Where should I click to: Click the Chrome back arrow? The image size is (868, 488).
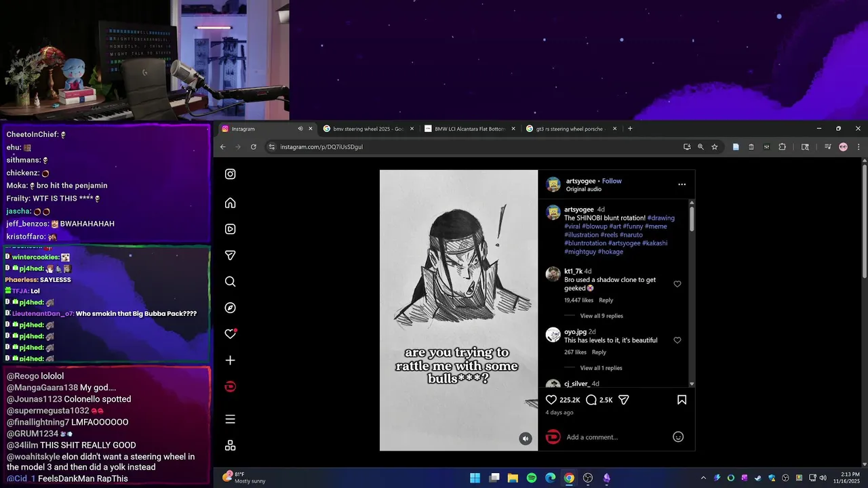pos(223,147)
